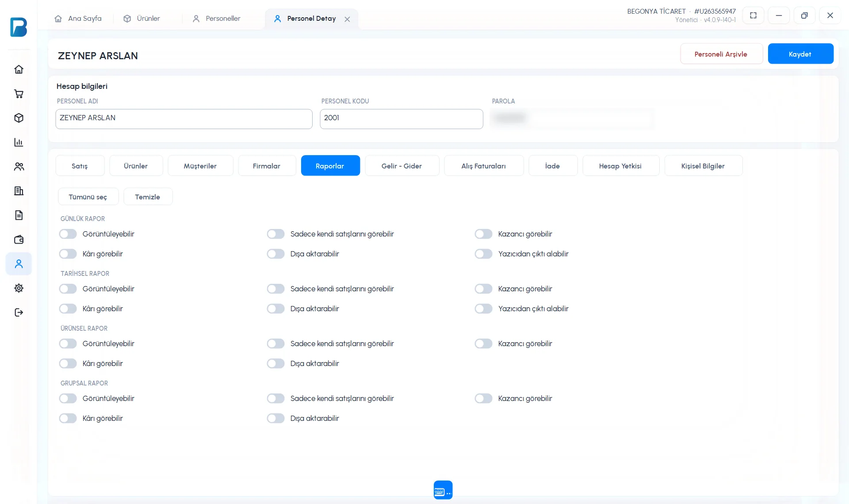Toggle fullscreen icon in the title bar
The width and height of the screenshot is (849, 504).
point(753,15)
